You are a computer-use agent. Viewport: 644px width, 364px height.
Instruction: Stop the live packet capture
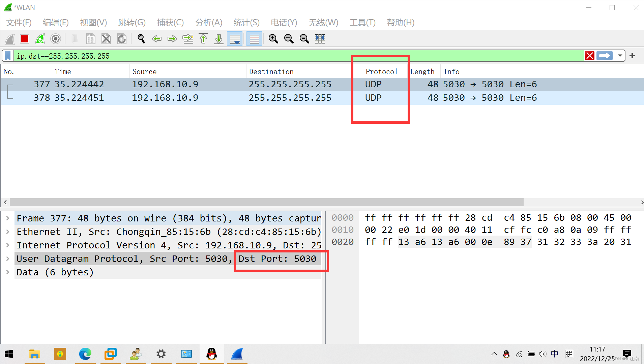point(24,39)
